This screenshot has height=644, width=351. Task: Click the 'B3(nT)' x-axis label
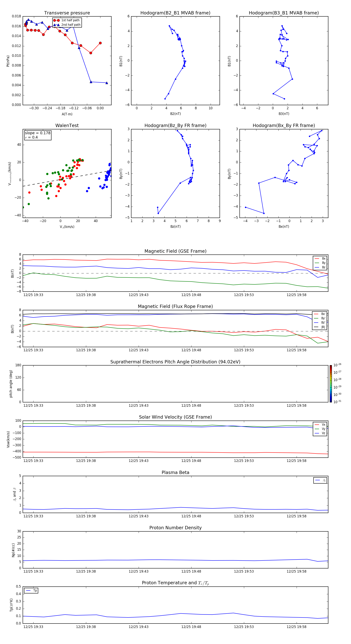pos(284,114)
